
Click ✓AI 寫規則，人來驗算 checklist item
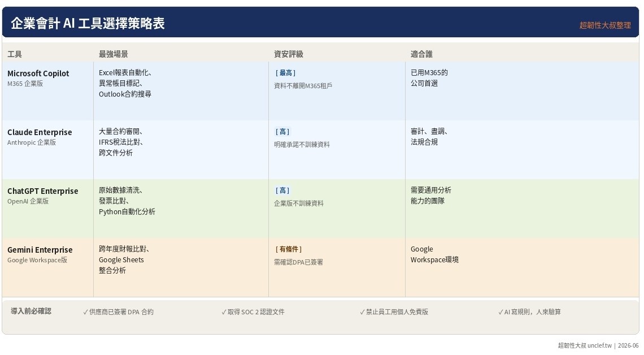point(529,312)
